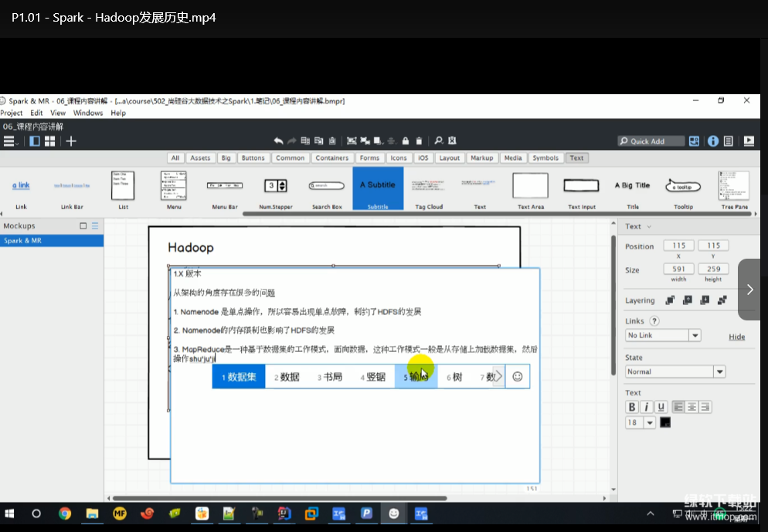The width and height of the screenshot is (768, 532).
Task: Select the Symbols category tab
Action: click(x=545, y=158)
